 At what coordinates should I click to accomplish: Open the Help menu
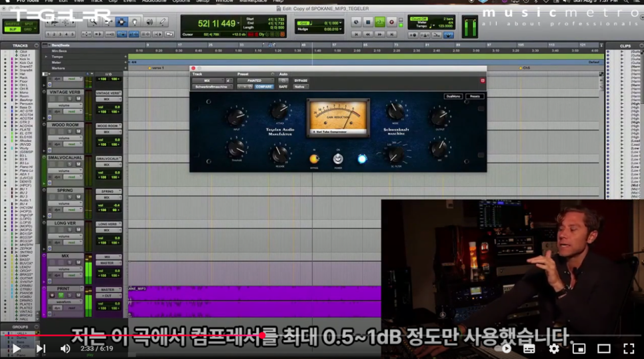pyautogui.click(x=278, y=1)
